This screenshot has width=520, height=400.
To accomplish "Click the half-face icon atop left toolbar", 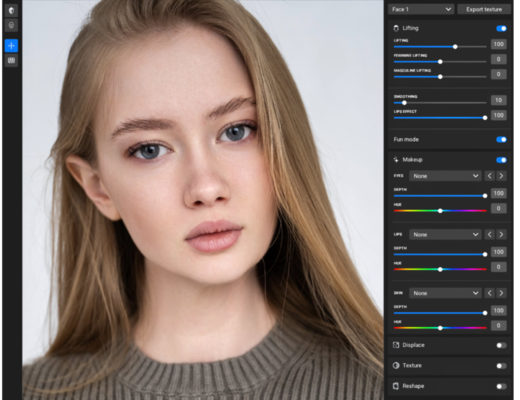I will [x=11, y=10].
